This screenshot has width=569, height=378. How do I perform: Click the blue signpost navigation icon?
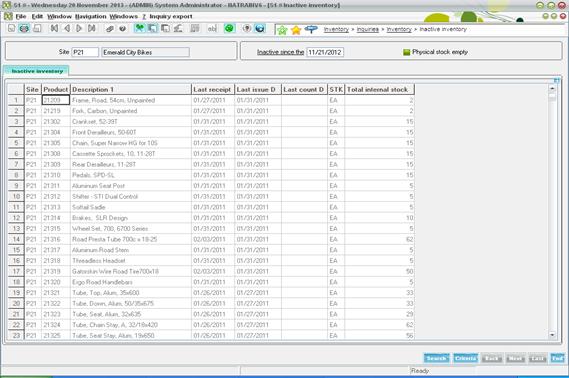(x=311, y=30)
